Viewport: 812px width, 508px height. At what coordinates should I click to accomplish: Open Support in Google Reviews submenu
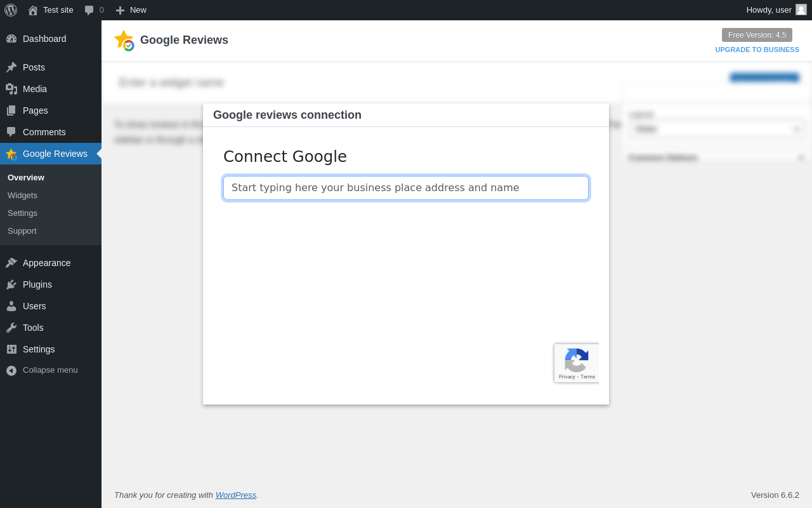point(22,231)
